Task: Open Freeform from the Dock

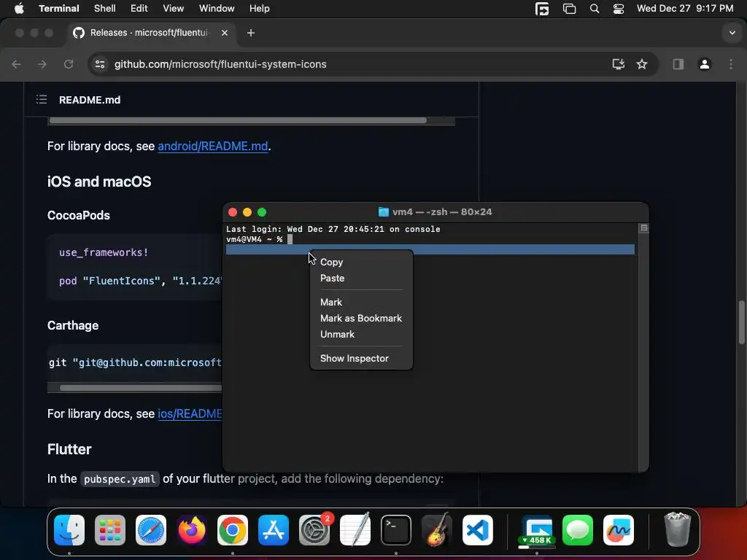Action: click(x=619, y=530)
